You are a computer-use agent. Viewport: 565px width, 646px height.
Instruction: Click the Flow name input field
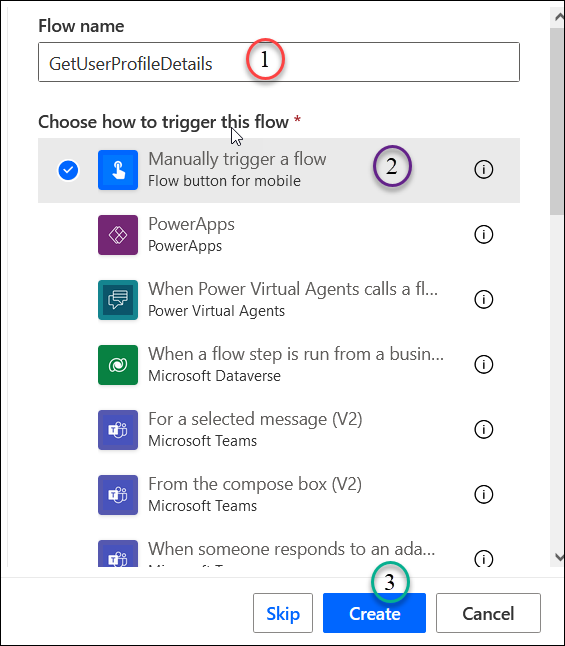(279, 62)
